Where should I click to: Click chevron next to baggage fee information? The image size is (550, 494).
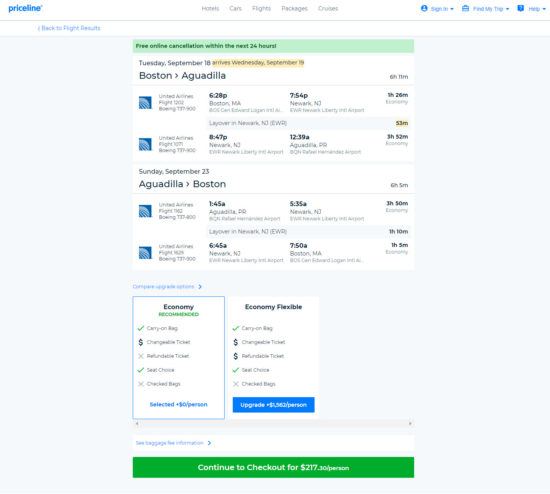click(x=209, y=443)
